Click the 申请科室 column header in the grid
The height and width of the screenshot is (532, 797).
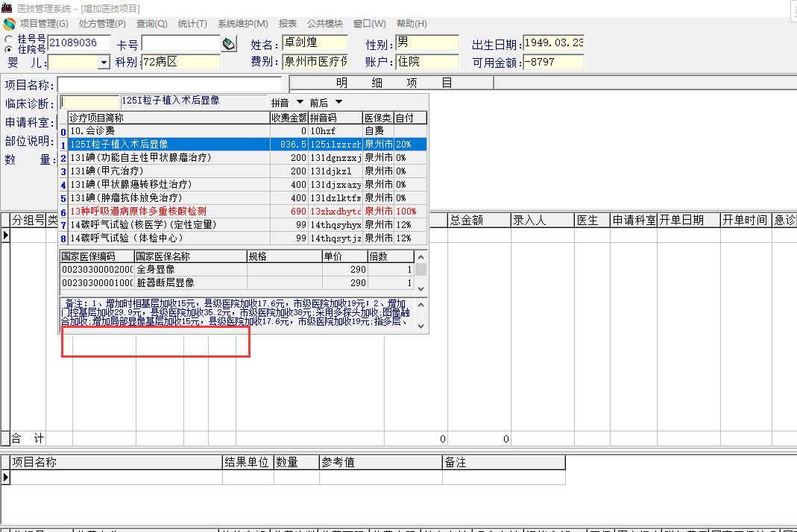click(634, 220)
